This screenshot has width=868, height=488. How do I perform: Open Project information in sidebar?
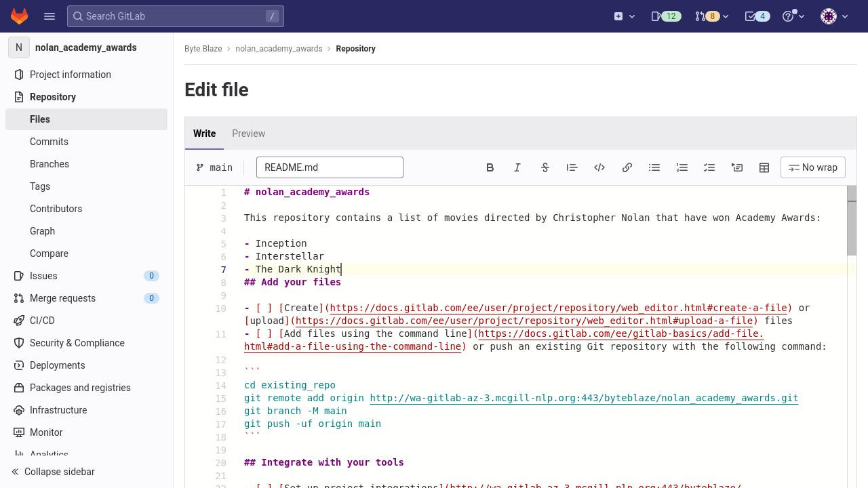(86, 75)
